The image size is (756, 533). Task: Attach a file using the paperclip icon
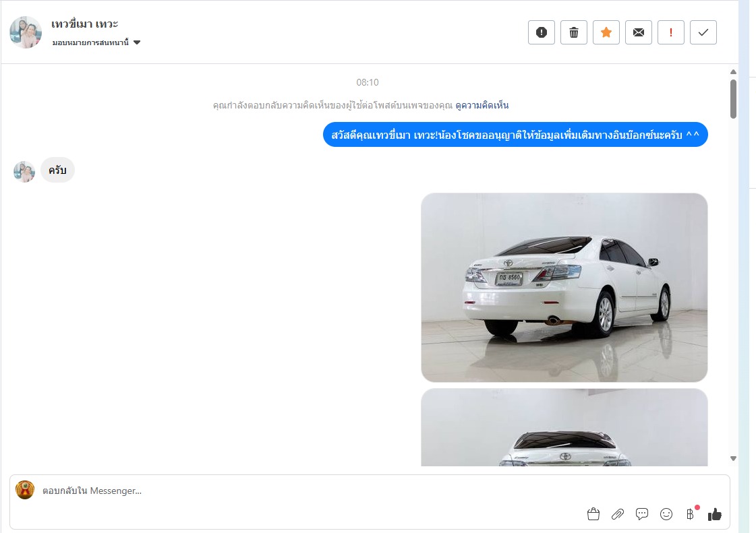pyautogui.click(x=618, y=514)
